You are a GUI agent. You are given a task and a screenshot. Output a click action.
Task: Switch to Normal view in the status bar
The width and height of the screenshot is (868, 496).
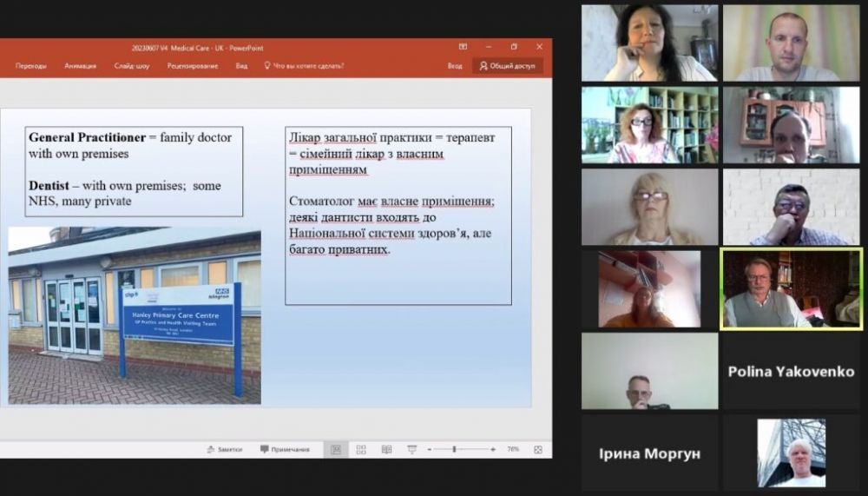point(336,449)
